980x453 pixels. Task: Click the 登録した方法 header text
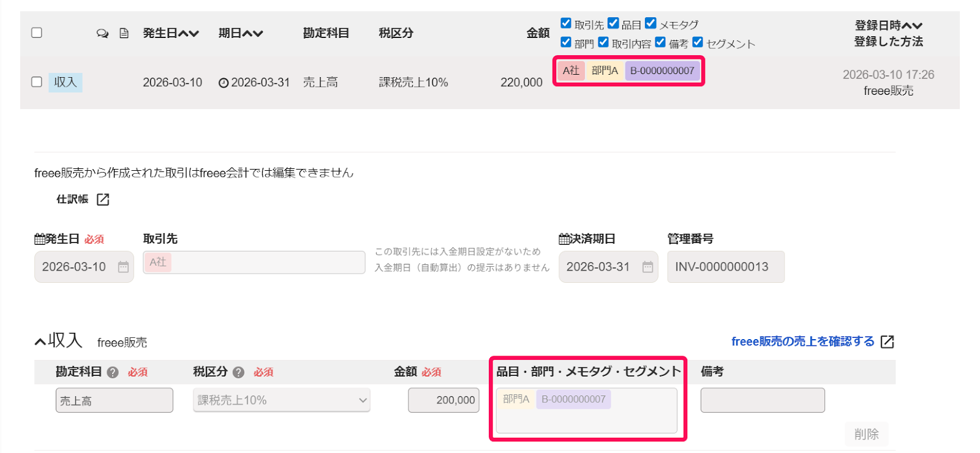(889, 42)
